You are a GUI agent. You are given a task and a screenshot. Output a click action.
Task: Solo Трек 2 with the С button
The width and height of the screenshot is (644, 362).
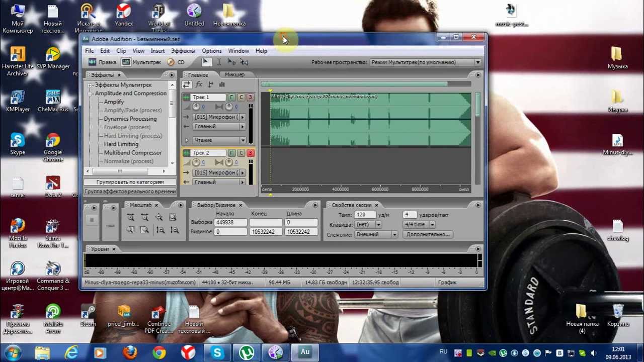coord(241,153)
